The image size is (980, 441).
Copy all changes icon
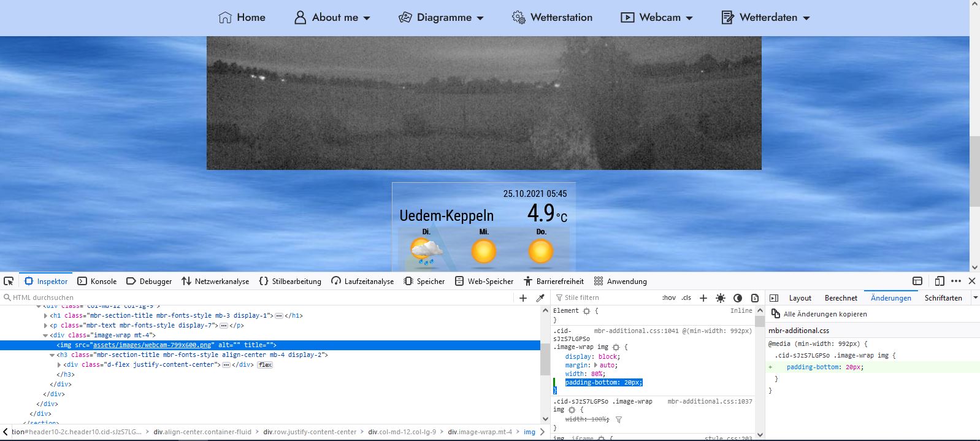[776, 314]
